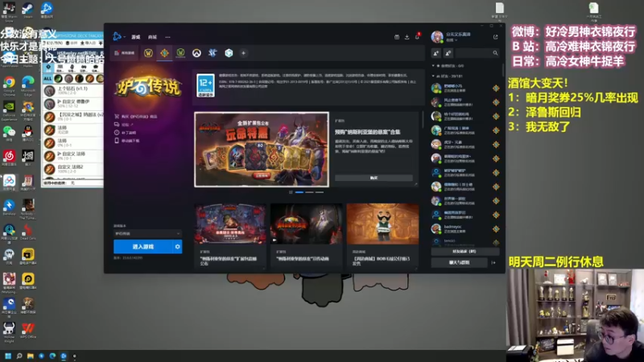Open WPS Office desktop shortcut
The width and height of the screenshot is (644, 362).
point(28,331)
